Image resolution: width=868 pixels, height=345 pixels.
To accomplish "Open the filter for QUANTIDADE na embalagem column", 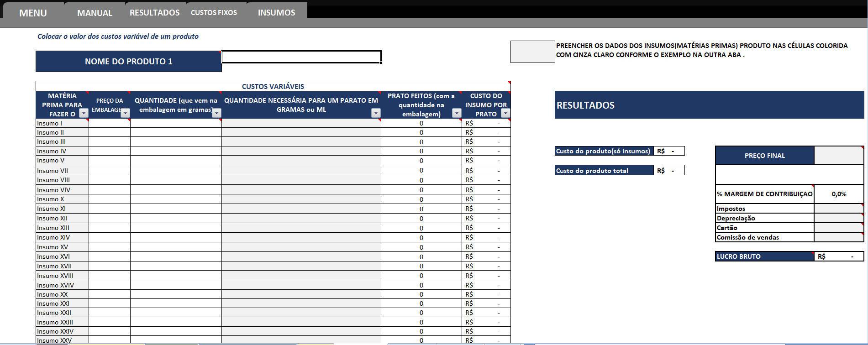I will point(217,113).
